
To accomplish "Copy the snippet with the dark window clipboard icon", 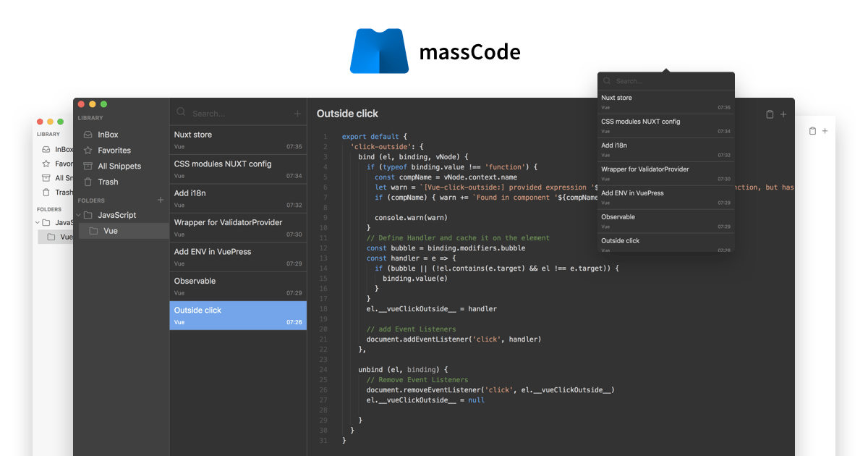I will coord(770,114).
